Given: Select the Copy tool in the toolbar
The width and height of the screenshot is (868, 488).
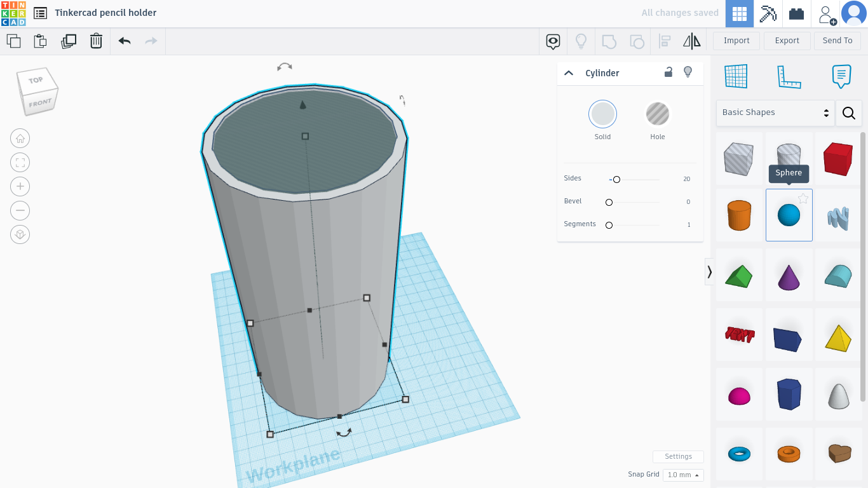Looking at the screenshot, I should [13, 40].
